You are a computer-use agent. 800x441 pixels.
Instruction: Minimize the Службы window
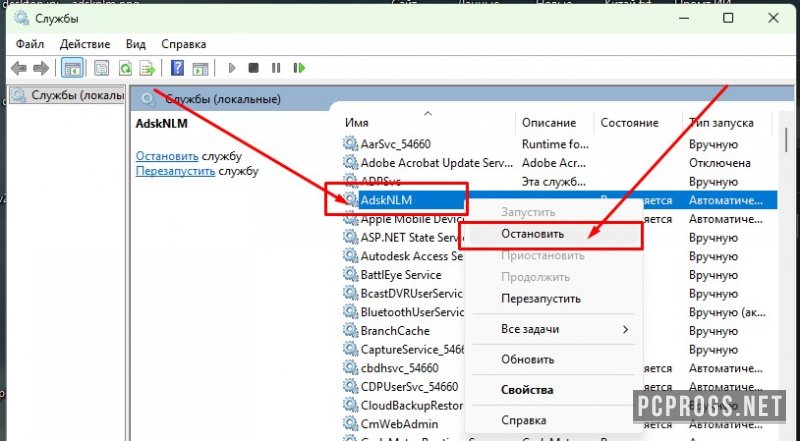pos(684,18)
